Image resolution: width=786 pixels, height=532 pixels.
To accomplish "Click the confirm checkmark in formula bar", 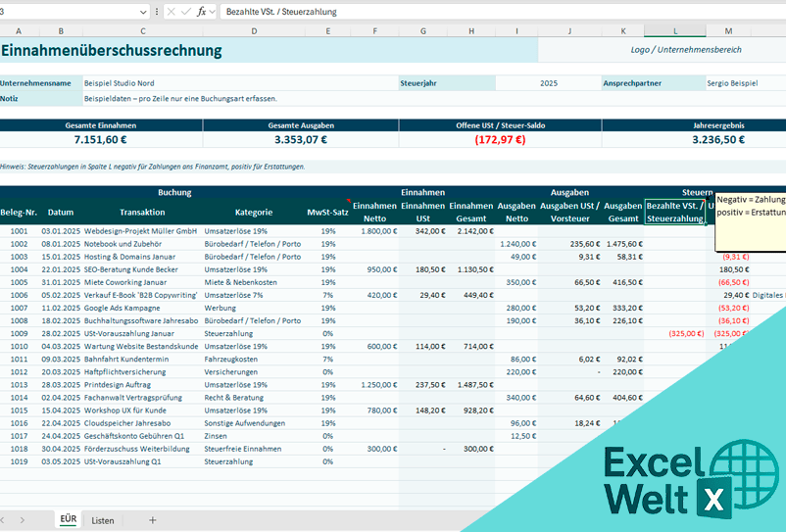I will [186, 12].
